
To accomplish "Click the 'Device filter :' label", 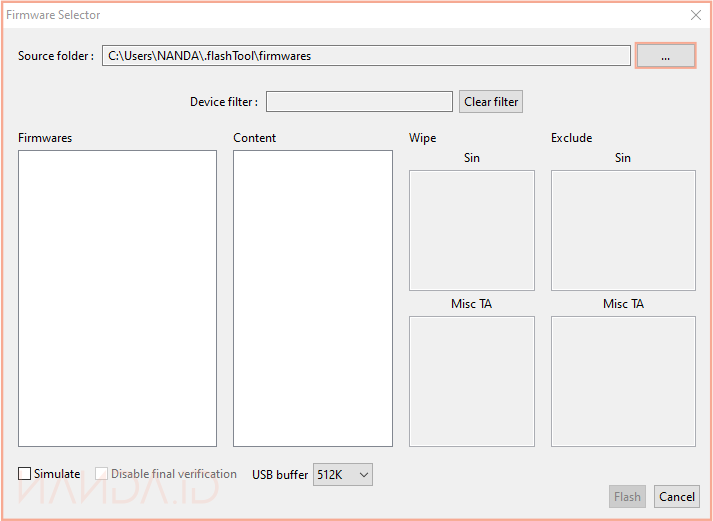I will pyautogui.click(x=224, y=102).
